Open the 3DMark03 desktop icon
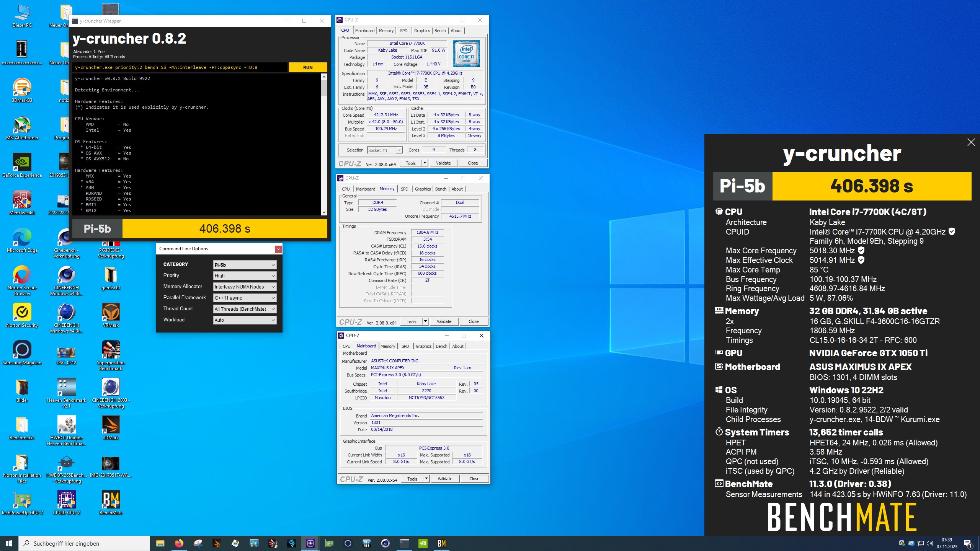The image size is (980, 551). pyautogui.click(x=22, y=90)
